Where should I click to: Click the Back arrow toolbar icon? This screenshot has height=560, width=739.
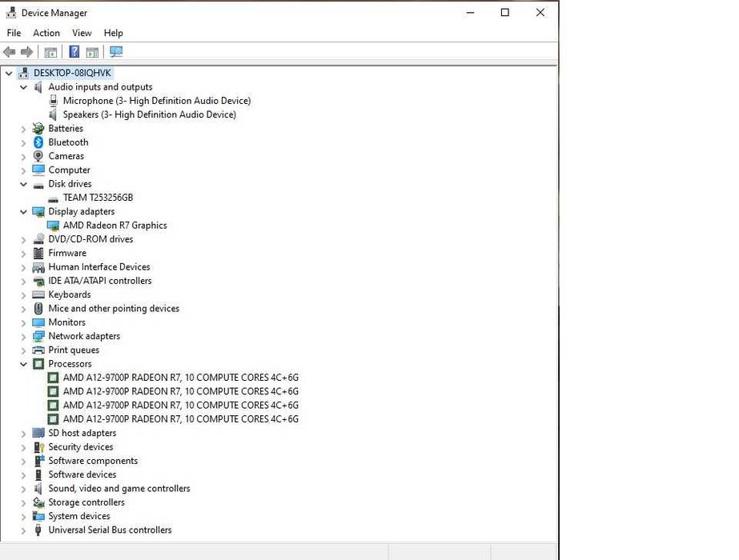pos(10,52)
